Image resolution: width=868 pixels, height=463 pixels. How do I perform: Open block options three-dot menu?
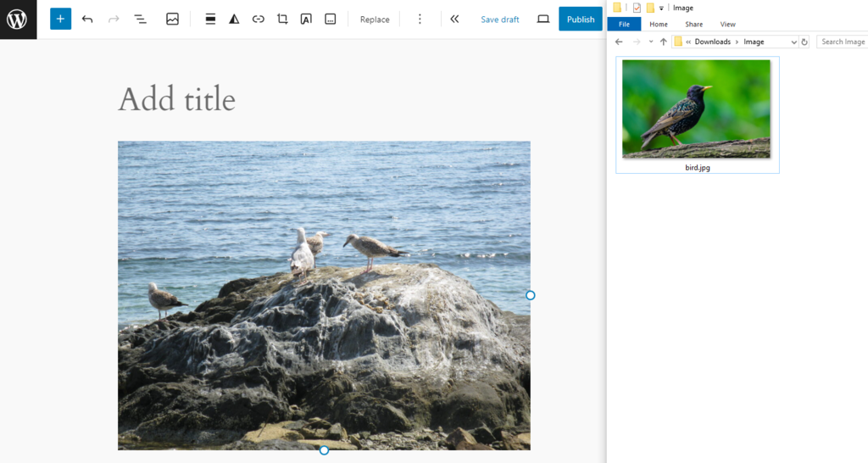(420, 19)
